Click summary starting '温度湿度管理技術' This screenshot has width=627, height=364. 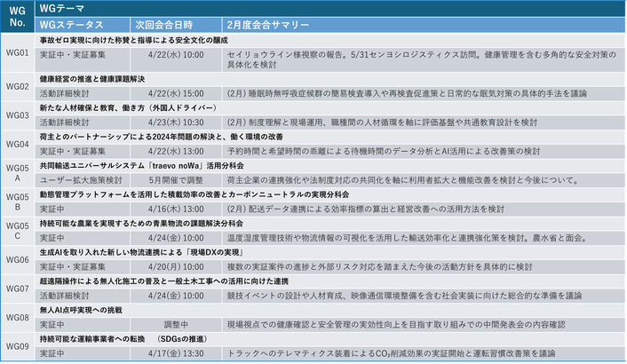tap(408, 238)
